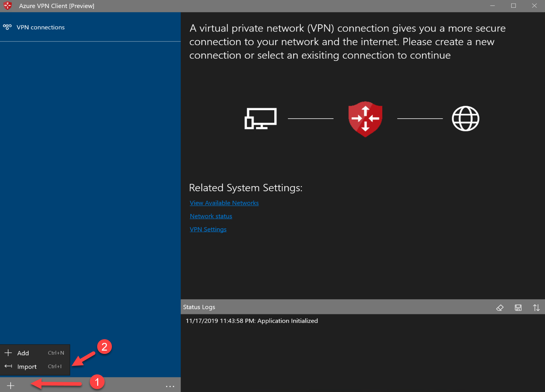Clear status logs with eraser icon

(500, 308)
